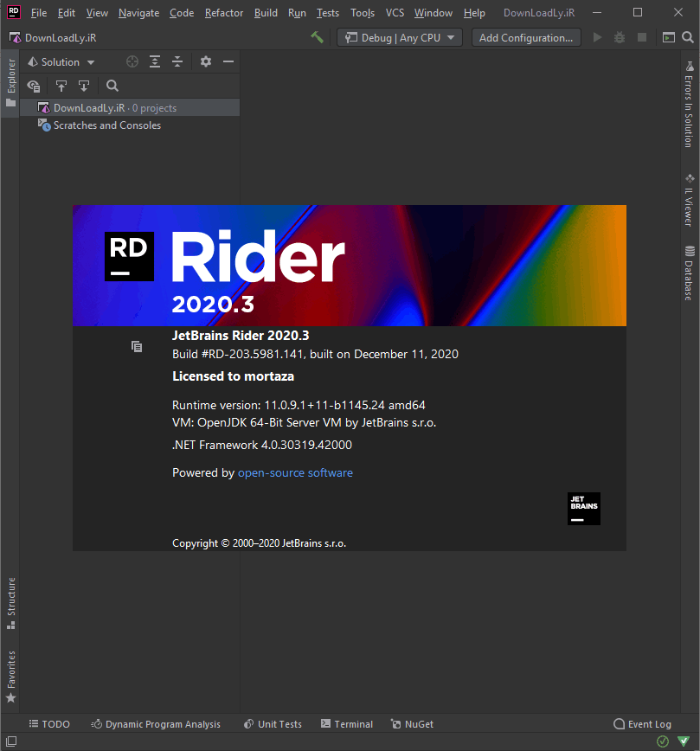Screen dimensions: 700x751
Task: Open the File menu
Action: click(39, 13)
